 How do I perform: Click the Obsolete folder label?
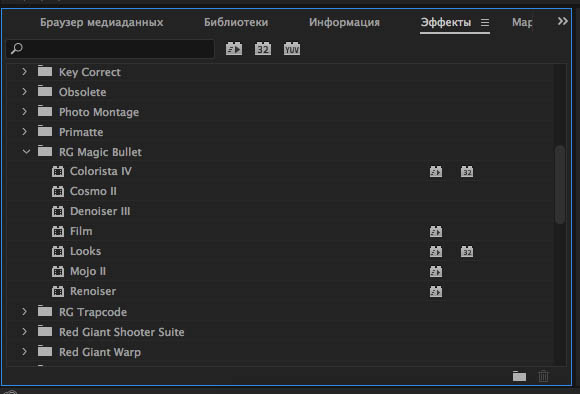coord(82,92)
